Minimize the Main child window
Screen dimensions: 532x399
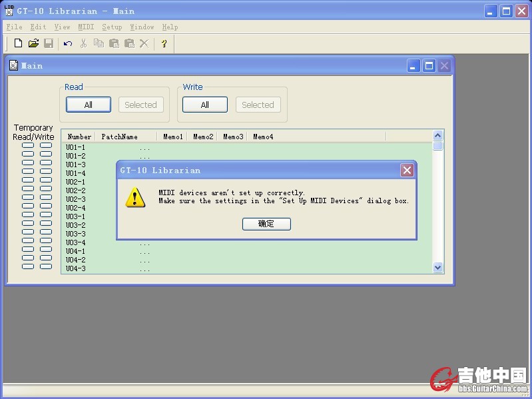413,65
